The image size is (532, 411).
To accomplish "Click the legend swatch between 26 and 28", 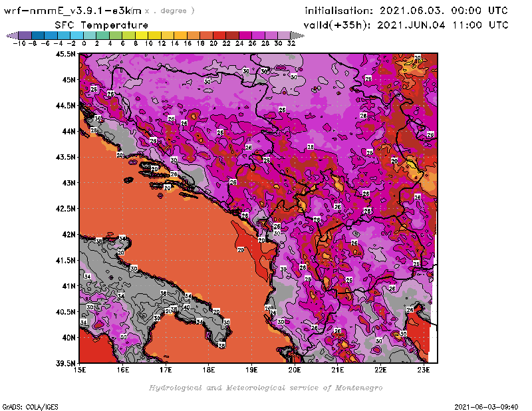I will pos(258,35).
